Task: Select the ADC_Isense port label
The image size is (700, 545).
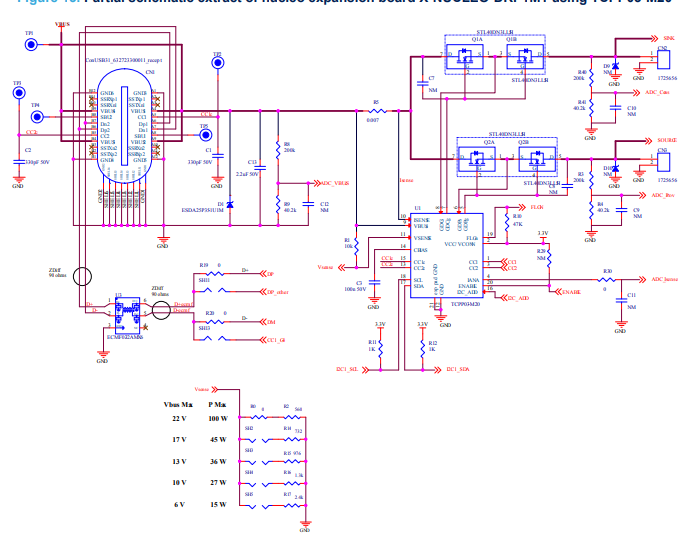Action: 664,279
